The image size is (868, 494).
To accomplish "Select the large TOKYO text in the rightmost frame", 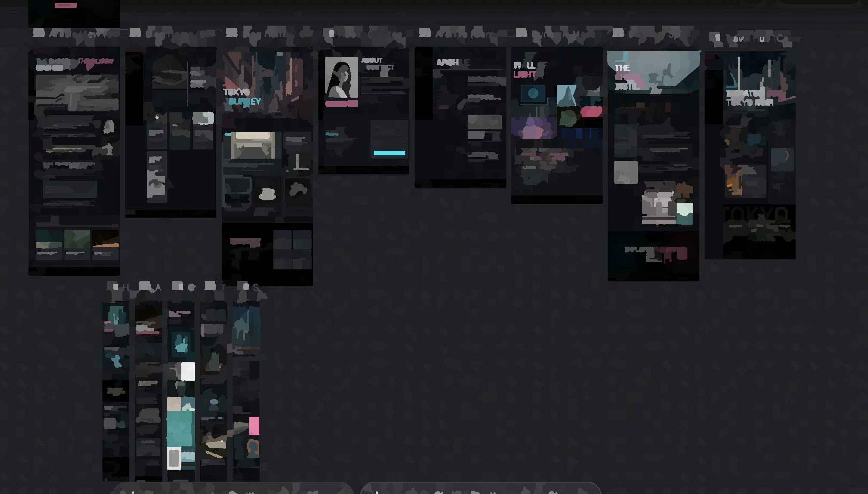I will 756,214.
